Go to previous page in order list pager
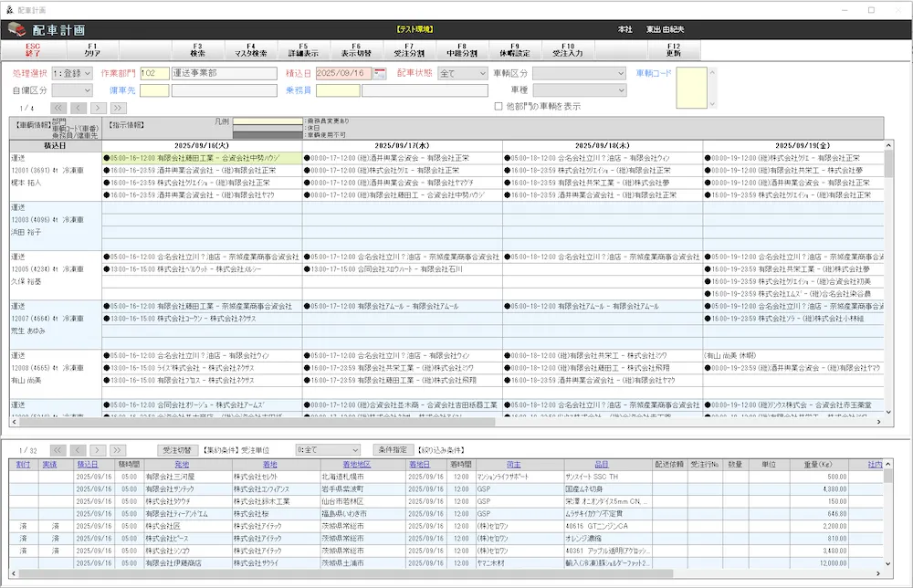The height and width of the screenshot is (588, 913). coord(79,450)
